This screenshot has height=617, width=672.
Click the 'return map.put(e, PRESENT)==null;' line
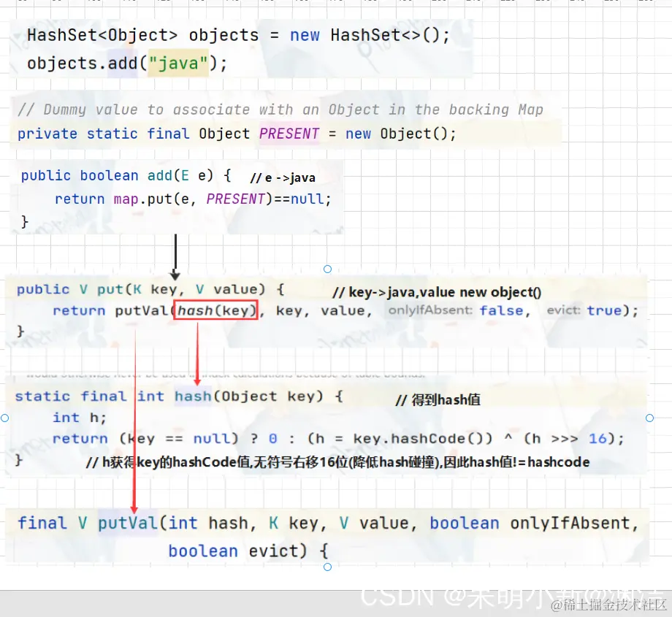pos(193,199)
